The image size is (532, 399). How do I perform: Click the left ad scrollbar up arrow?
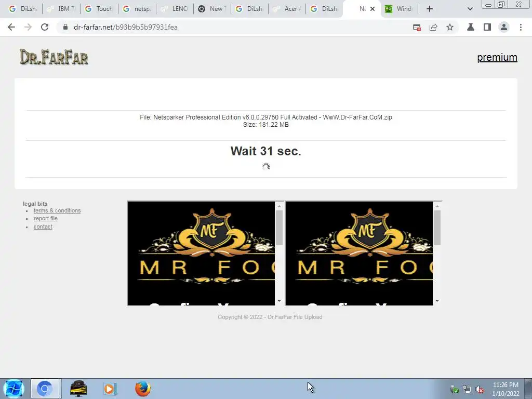coord(279,206)
